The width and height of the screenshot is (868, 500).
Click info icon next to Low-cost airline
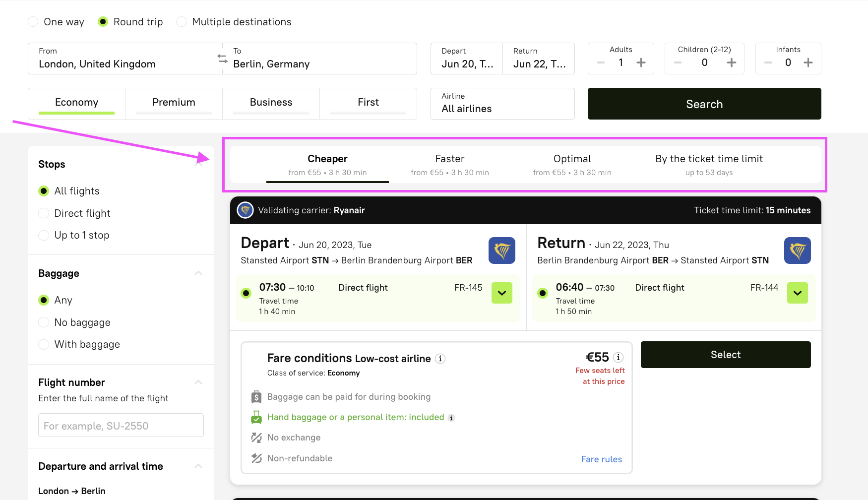click(x=440, y=359)
